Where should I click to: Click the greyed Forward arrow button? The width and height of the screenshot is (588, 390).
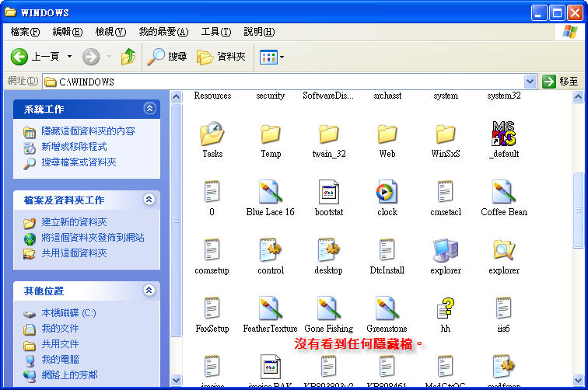click(91, 57)
